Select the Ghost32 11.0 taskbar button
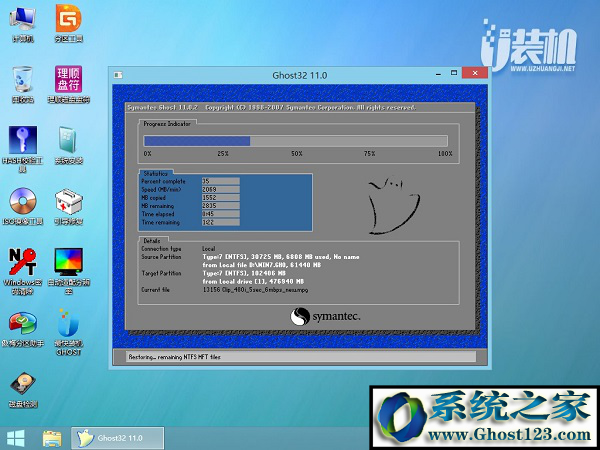Screen dimensions: 600x450 (x=117, y=438)
